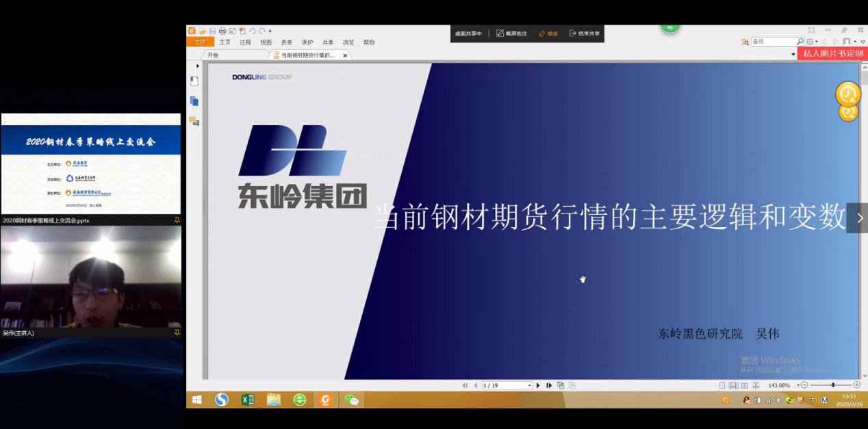Click the vertical scrollbar up arrow
Screen dimensions: 868x429
tap(864, 66)
